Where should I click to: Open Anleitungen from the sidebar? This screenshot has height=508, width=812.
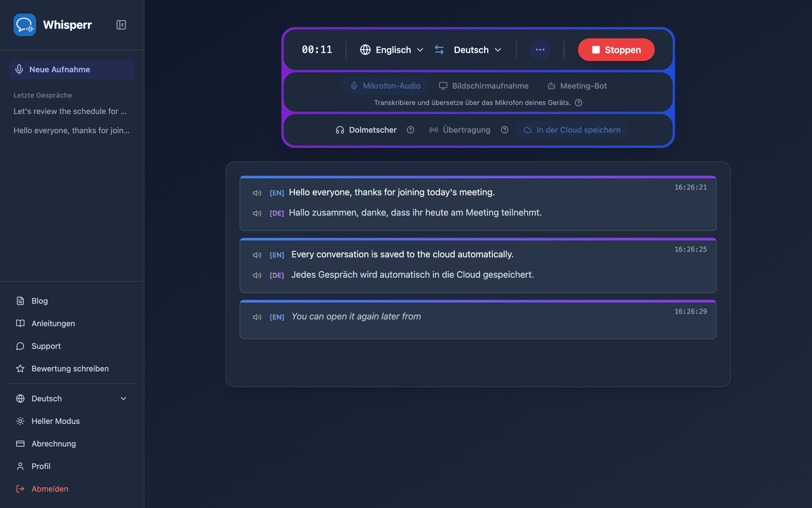(53, 324)
